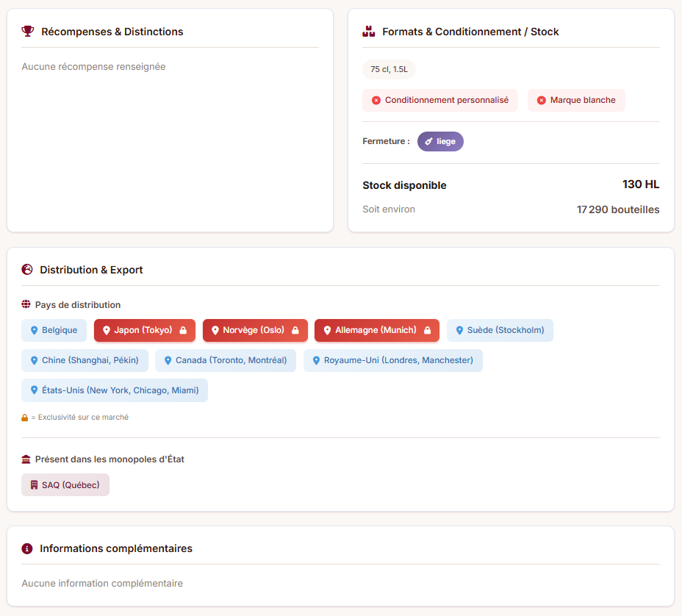Click the globe icon next to Pays de distribution
Screen dimensions: 682x616
[x=26, y=304]
